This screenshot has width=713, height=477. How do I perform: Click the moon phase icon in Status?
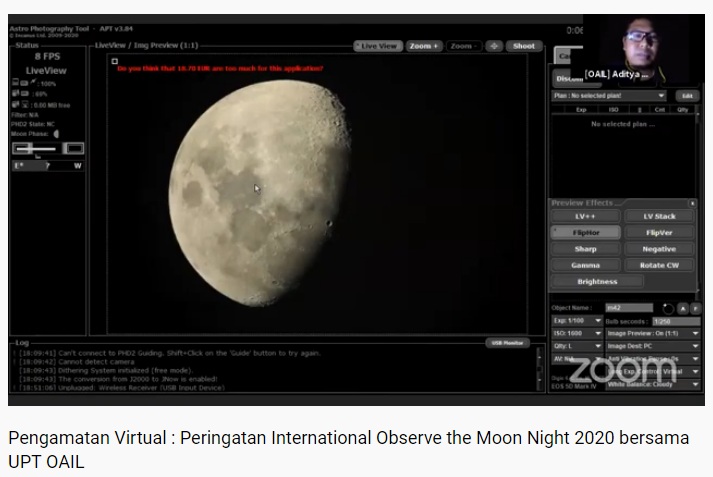coord(56,134)
